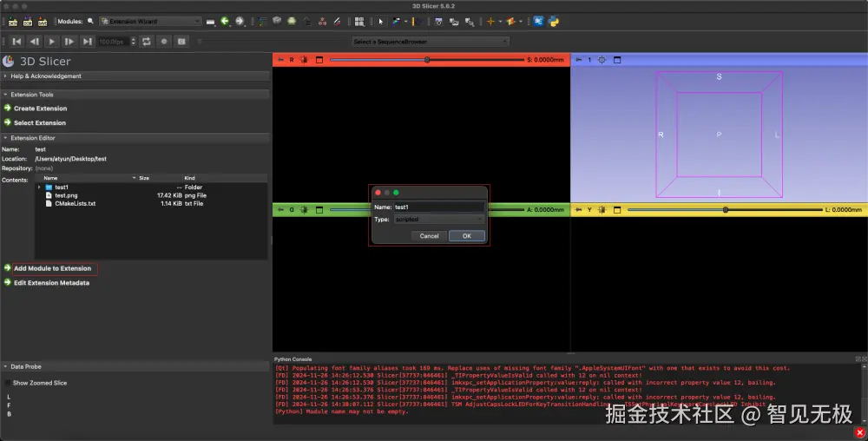Click the module search magnifier icon
The width and height of the screenshot is (868, 441).
[90, 21]
